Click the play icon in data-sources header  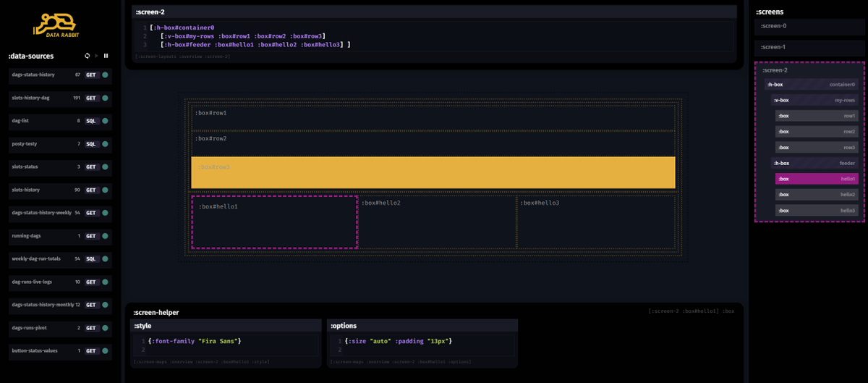point(96,56)
